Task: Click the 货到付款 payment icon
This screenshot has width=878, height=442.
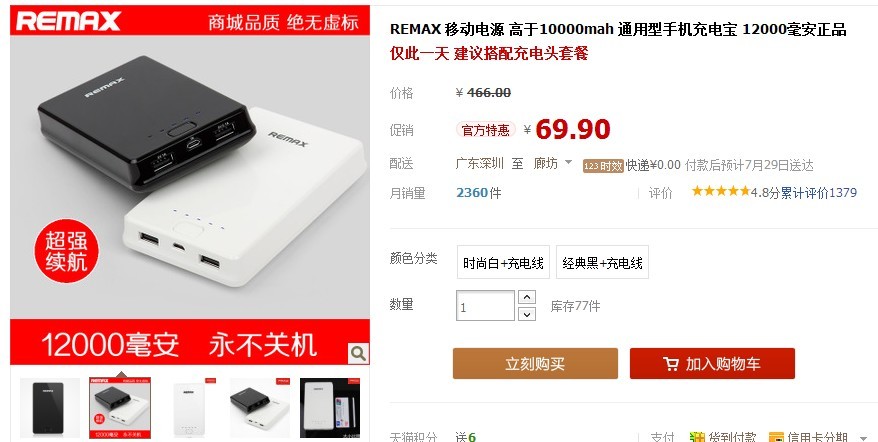Action: (x=697, y=438)
